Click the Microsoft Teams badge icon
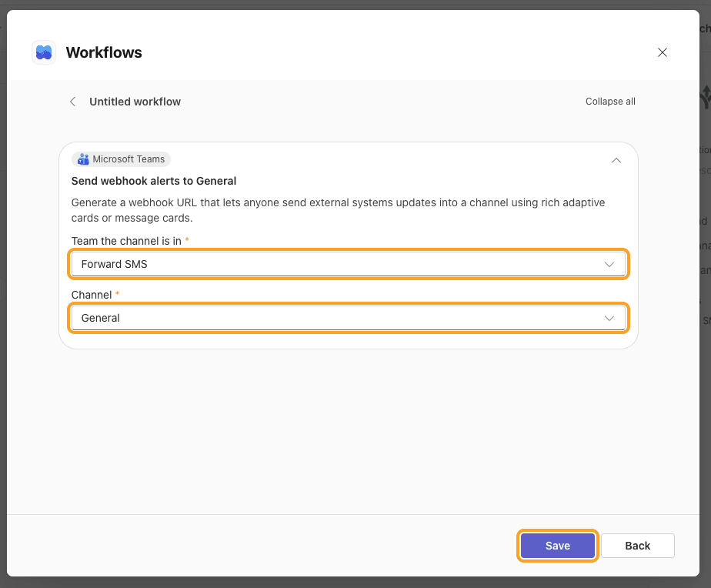The image size is (711, 588). coord(83,159)
